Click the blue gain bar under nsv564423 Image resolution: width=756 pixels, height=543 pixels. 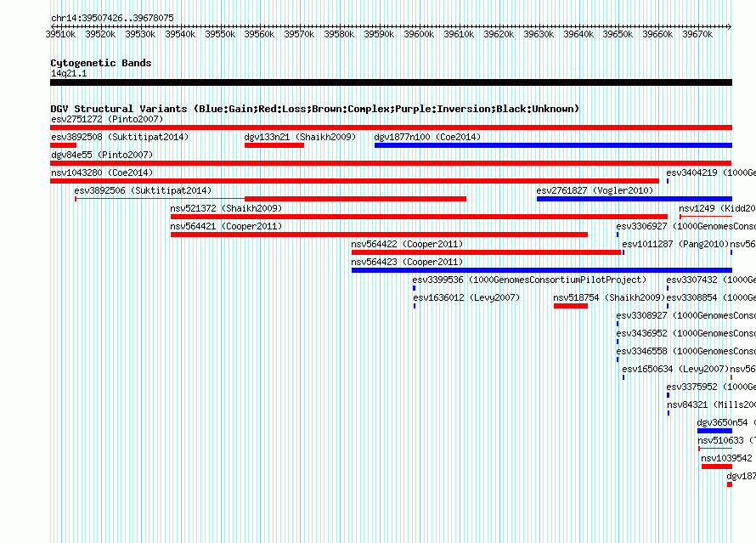coord(542,270)
